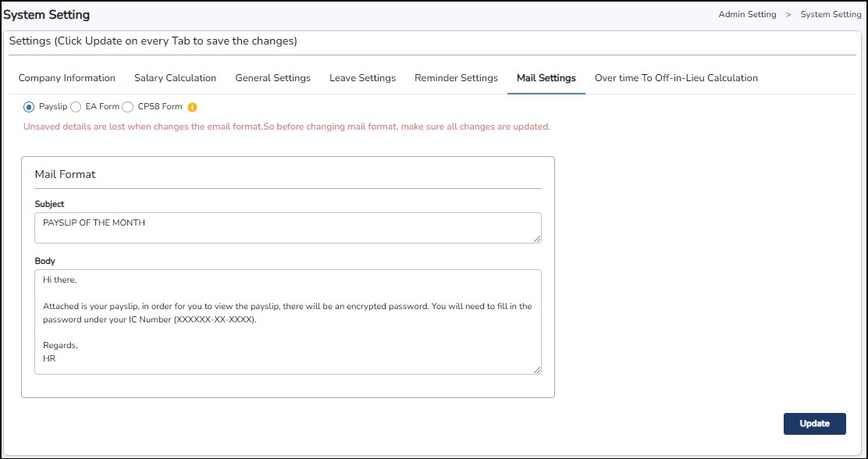868x459 pixels.
Task: Select the CP58 Form radio button
Action: (128, 107)
